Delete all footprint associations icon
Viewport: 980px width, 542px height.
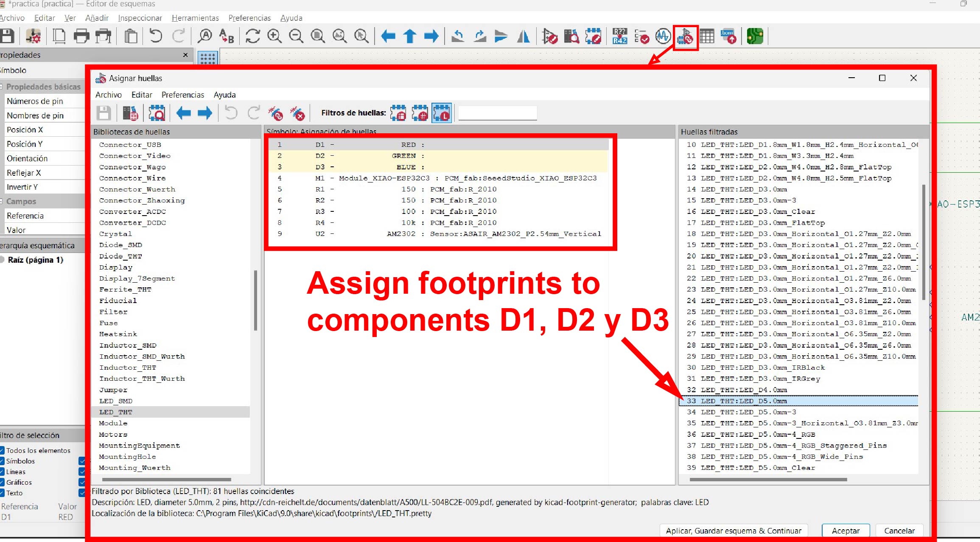297,113
